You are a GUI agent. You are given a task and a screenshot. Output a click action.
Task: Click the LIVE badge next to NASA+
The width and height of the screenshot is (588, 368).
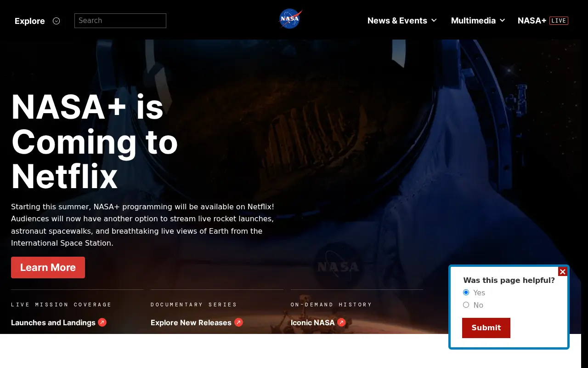click(x=559, y=21)
